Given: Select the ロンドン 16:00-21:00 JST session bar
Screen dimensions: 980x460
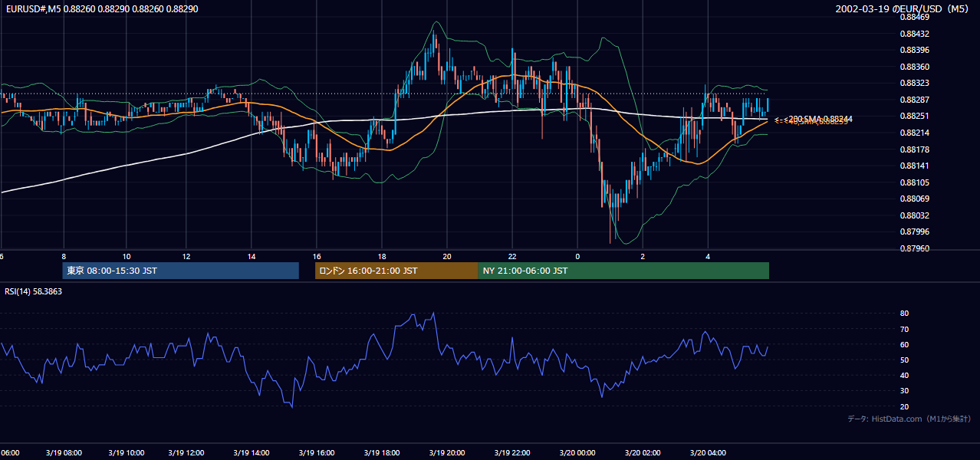Looking at the screenshot, I should click(396, 271).
